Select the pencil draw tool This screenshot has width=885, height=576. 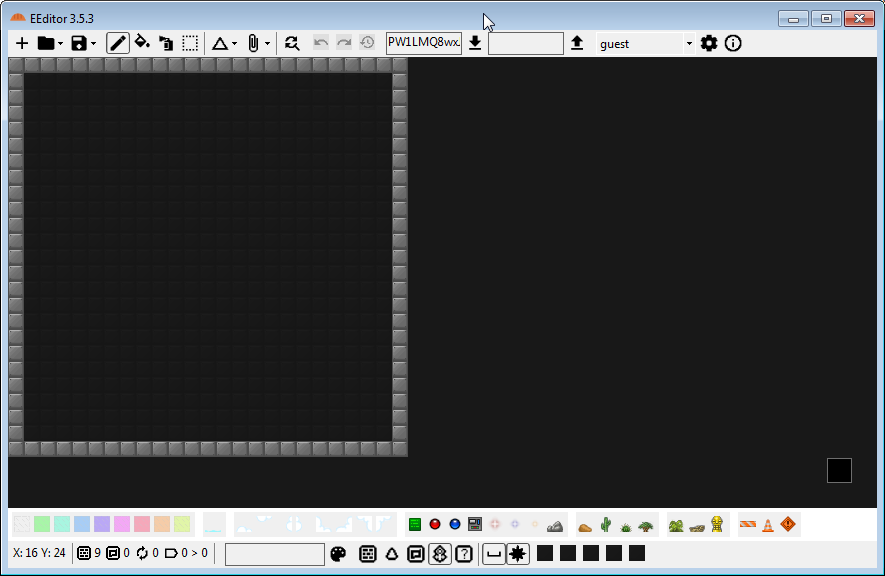(x=118, y=43)
